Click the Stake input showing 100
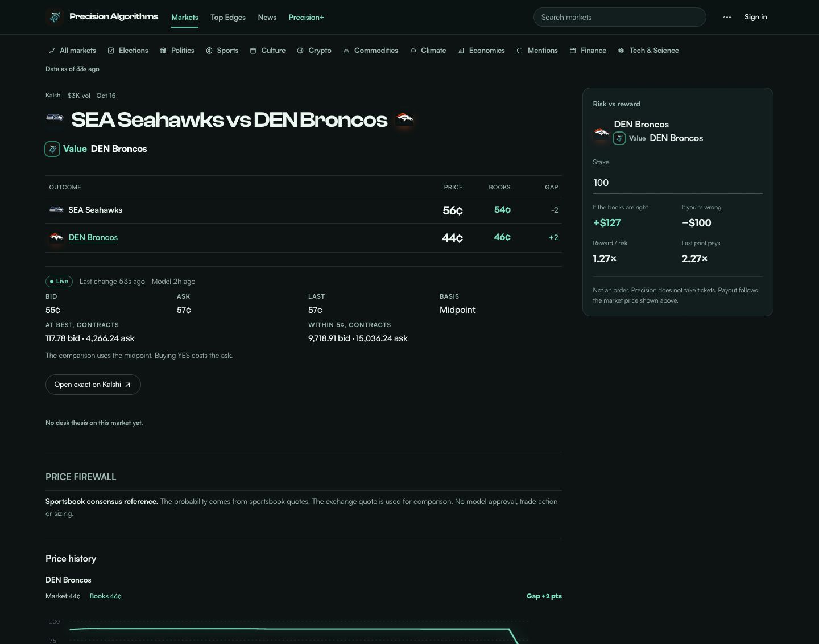 click(x=677, y=183)
